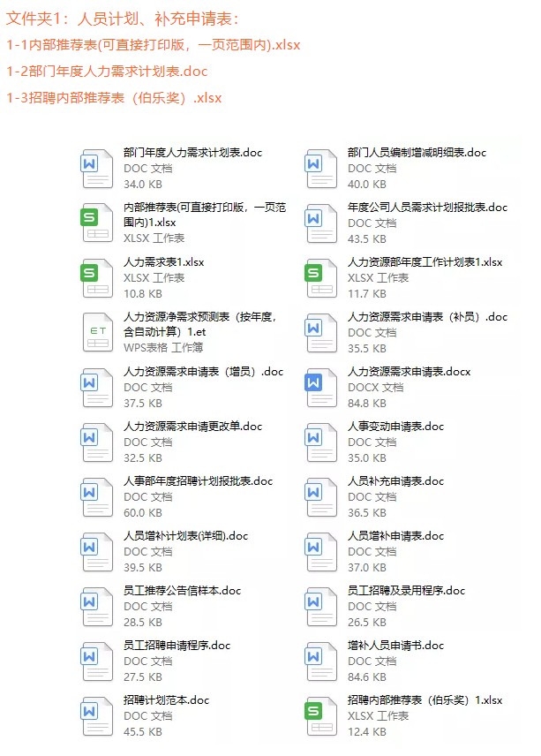
Task: Click the DOC icon for 人力资源需求申请表（补员）.doc
Action: click(321, 332)
